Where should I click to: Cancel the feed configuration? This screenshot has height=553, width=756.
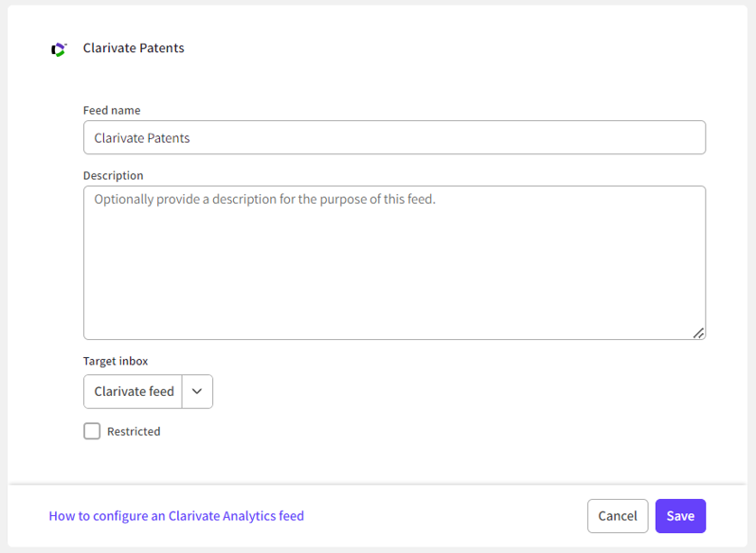(618, 516)
